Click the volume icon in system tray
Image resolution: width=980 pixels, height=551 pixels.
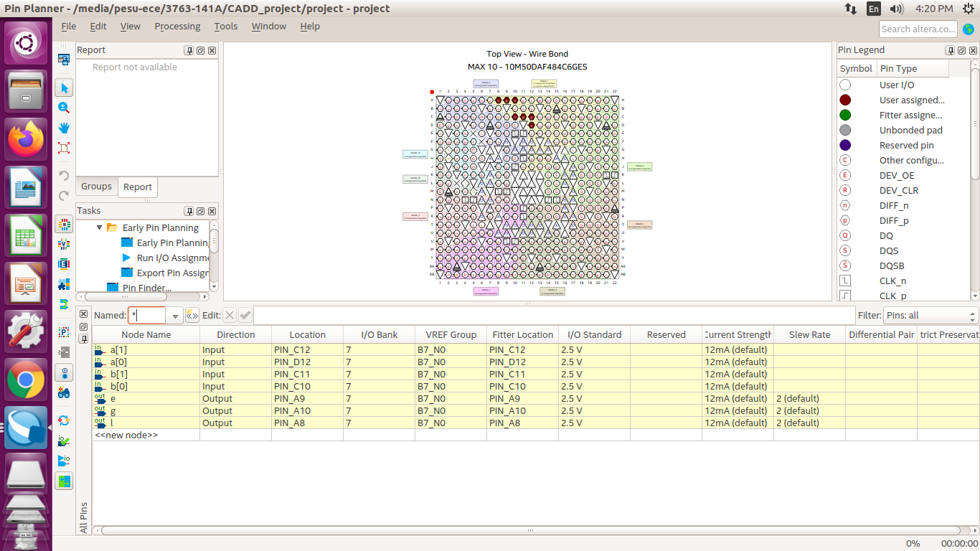897,9
